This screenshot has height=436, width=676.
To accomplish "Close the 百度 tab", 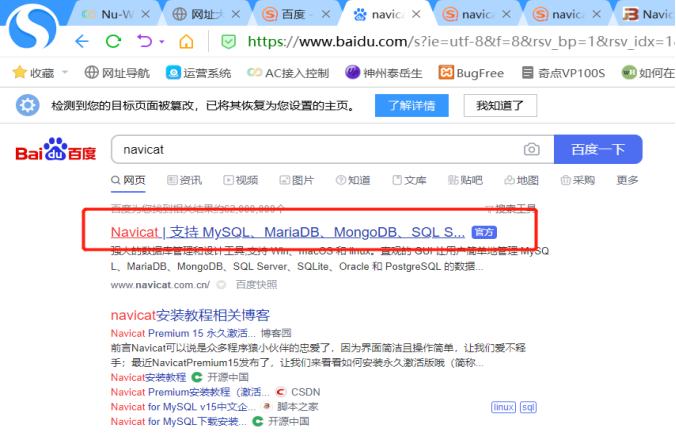I will pyautogui.click(x=326, y=14).
